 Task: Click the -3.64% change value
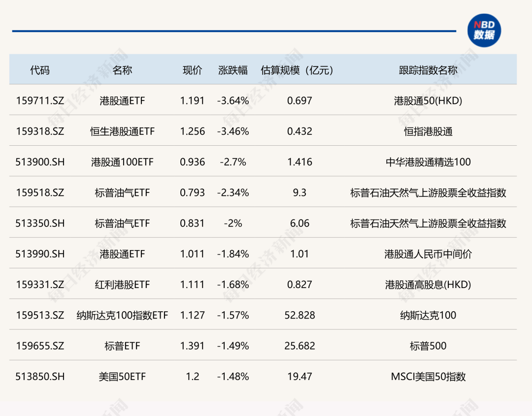click(x=233, y=101)
